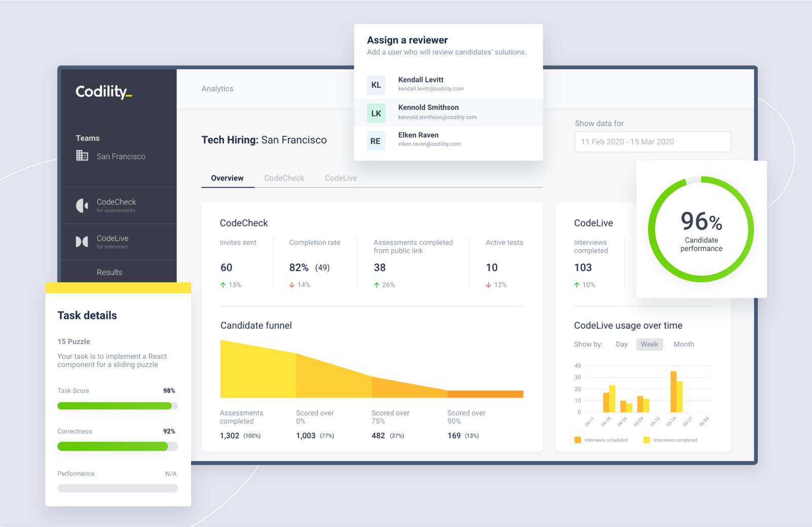Select the KL avatar for Kendall Levitt
Screen dimensions: 812x527
coord(376,85)
